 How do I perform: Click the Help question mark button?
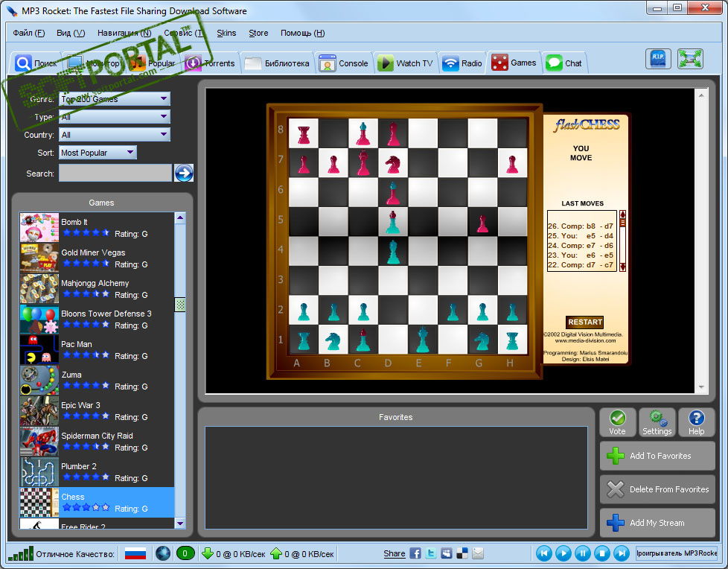(x=696, y=423)
